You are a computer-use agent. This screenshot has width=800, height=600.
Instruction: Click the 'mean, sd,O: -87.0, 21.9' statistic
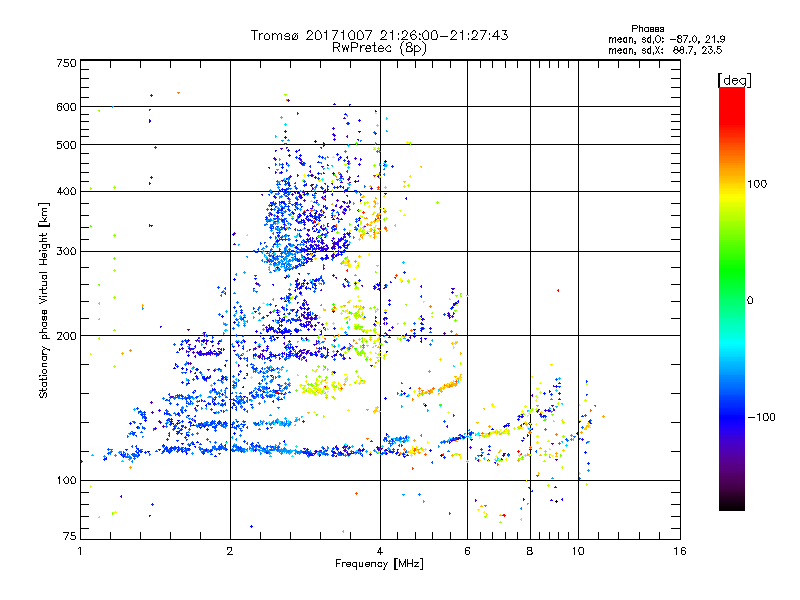[x=666, y=39]
